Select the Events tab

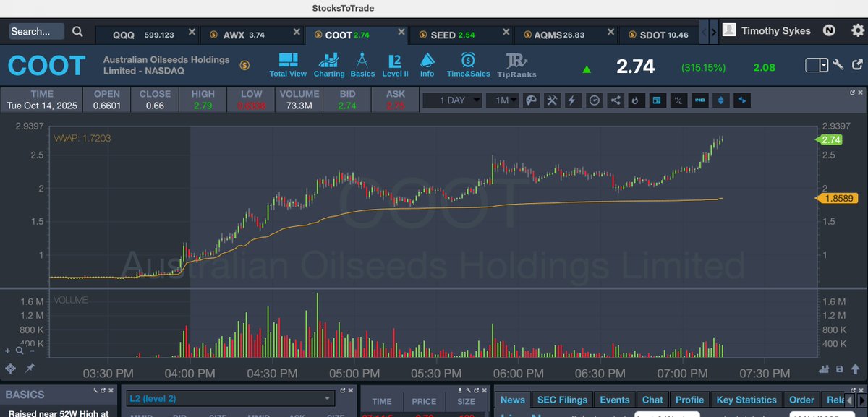click(x=615, y=400)
